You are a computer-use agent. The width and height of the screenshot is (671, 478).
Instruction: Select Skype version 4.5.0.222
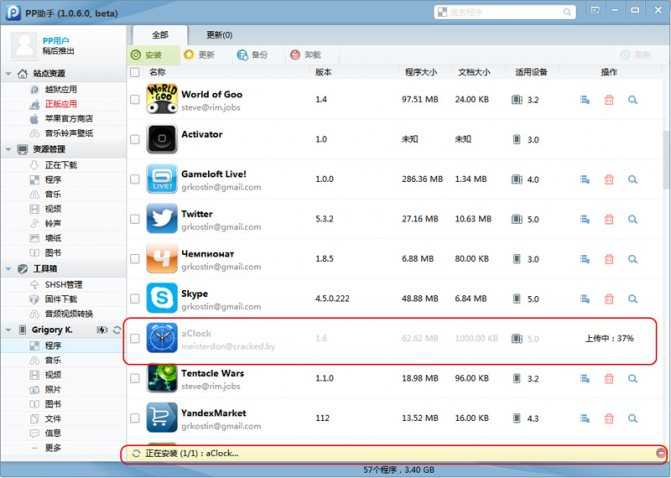(332, 299)
